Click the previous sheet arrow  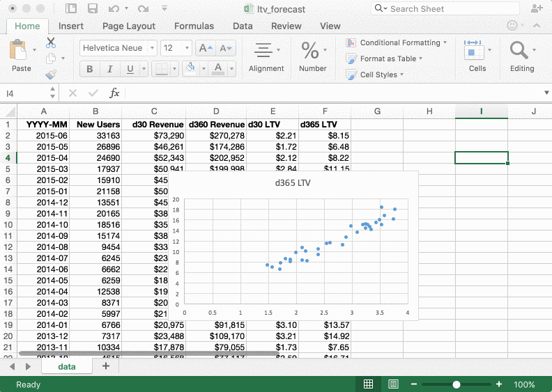coord(13,367)
